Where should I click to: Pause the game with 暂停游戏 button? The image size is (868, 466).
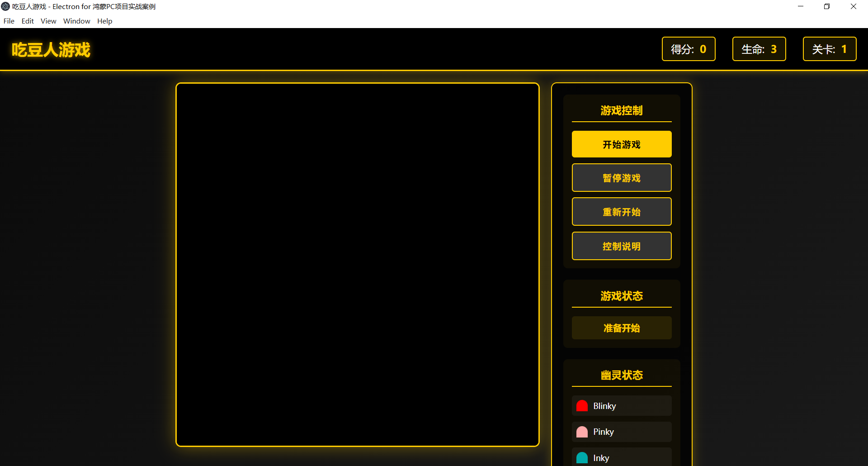click(x=622, y=178)
